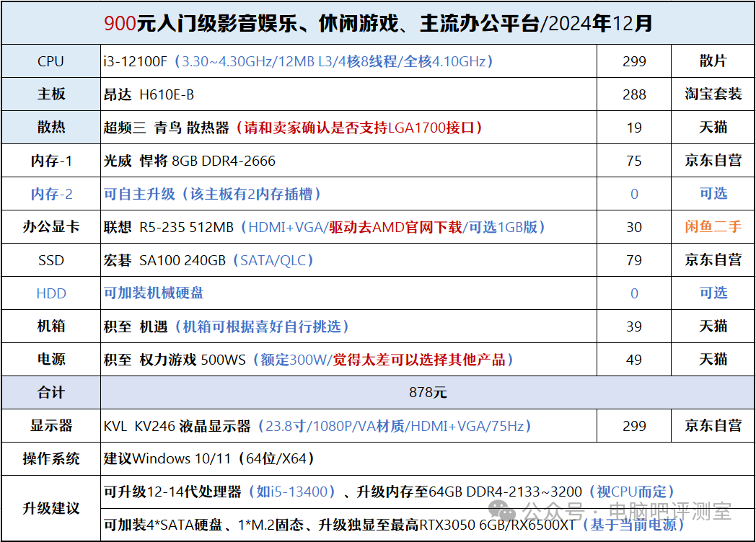Select the '显示器' row label

pos(50,427)
